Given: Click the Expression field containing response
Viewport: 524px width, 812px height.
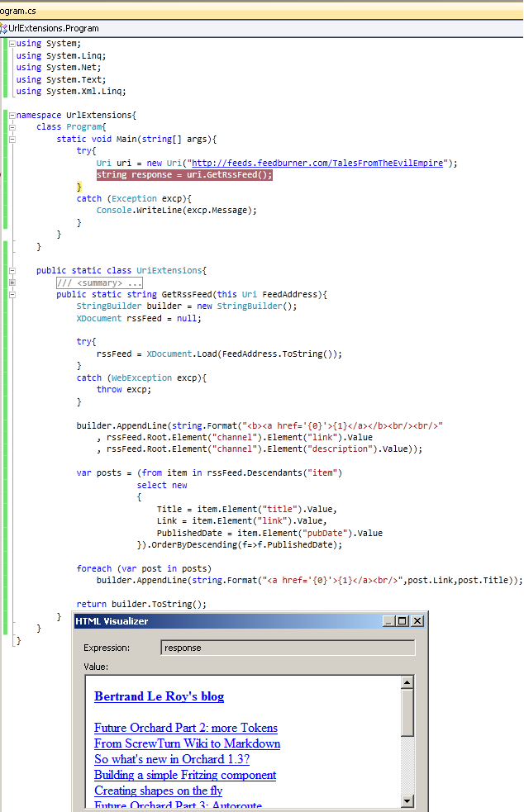Looking at the screenshot, I should click(287, 648).
